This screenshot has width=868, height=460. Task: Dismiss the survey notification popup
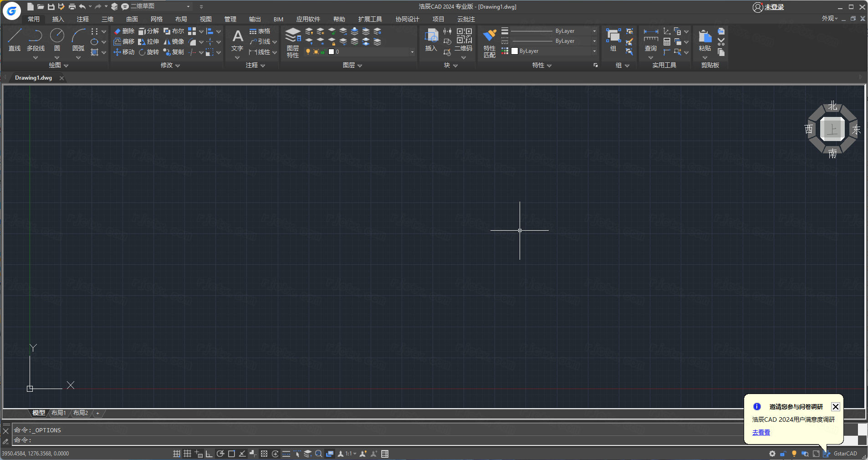[836, 407]
